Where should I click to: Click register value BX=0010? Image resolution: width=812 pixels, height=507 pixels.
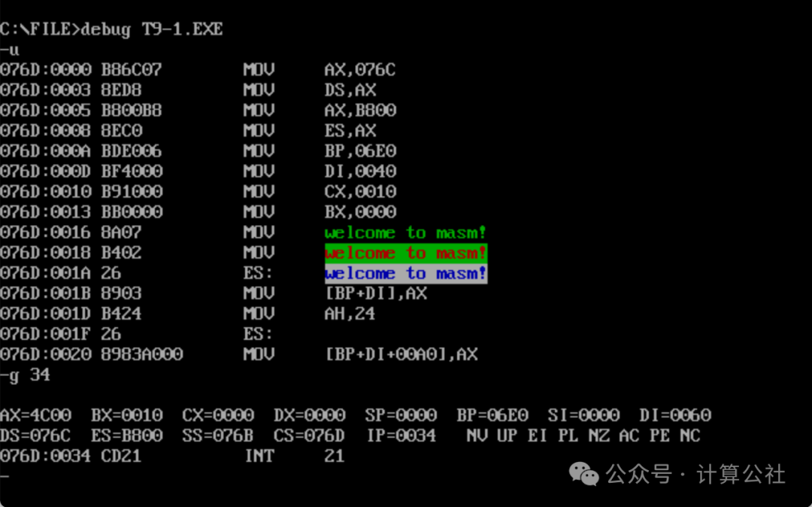pos(126,415)
